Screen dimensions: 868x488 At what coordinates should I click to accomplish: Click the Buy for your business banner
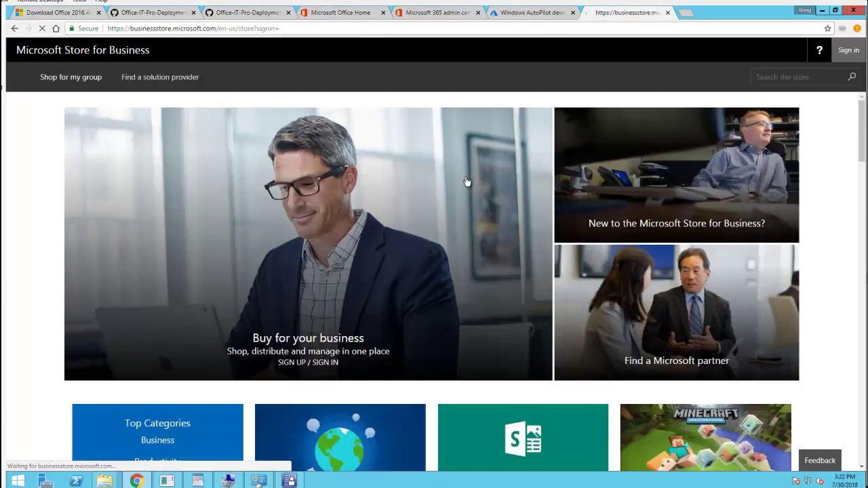click(x=308, y=244)
